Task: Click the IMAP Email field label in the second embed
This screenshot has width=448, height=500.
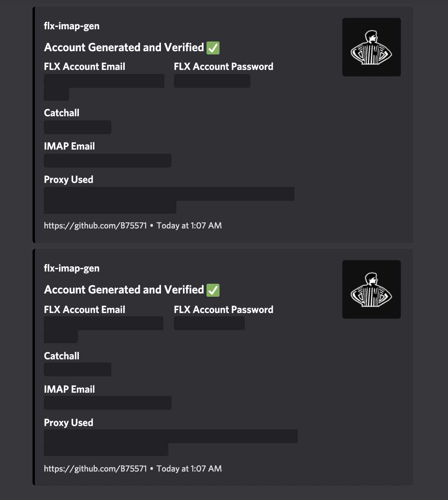Action: pos(70,389)
